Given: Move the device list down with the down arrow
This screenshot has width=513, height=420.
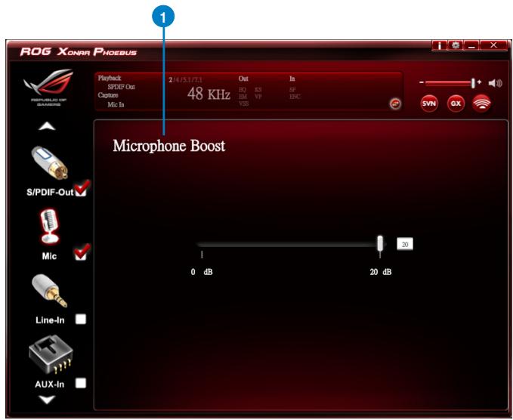Looking at the screenshot, I should [x=47, y=400].
